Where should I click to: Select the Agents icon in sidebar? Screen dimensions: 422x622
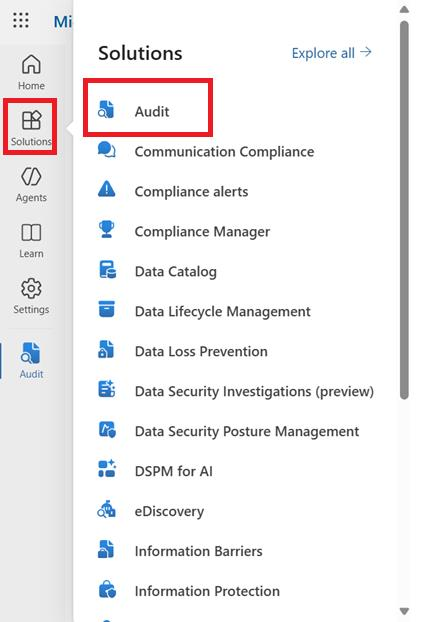tap(31, 177)
